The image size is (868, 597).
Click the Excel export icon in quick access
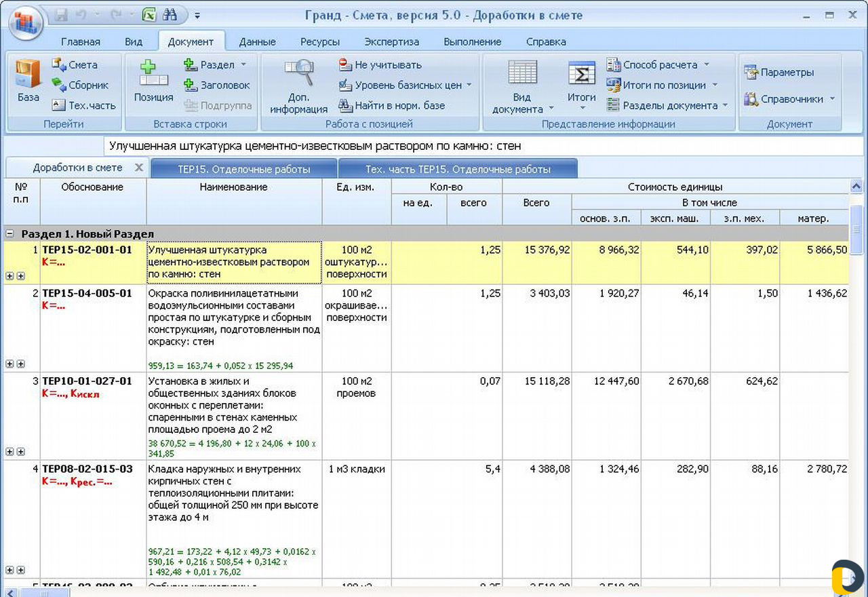click(149, 15)
